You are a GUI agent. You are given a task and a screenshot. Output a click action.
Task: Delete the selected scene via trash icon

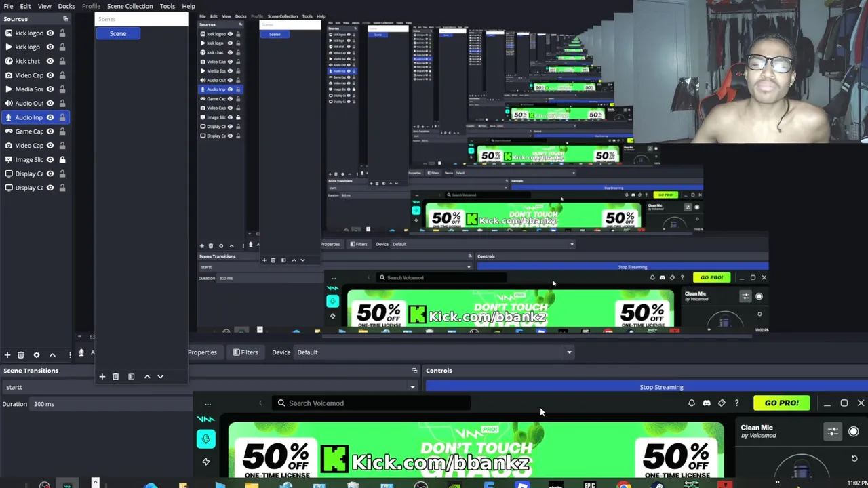coord(115,376)
